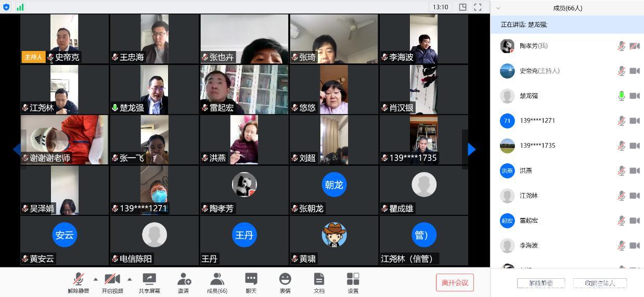Click the 收回主持人 button
644x297 pixels.
600,283
